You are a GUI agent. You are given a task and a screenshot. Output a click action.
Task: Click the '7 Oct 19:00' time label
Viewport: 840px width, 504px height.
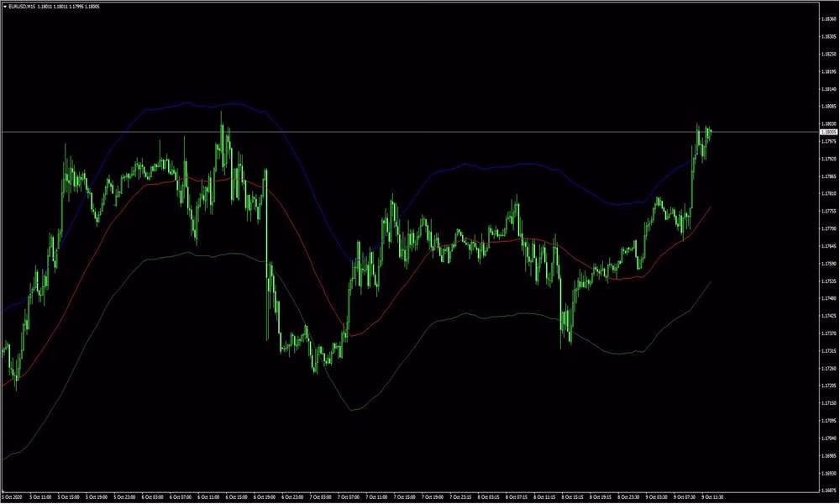pyautogui.click(x=433, y=497)
